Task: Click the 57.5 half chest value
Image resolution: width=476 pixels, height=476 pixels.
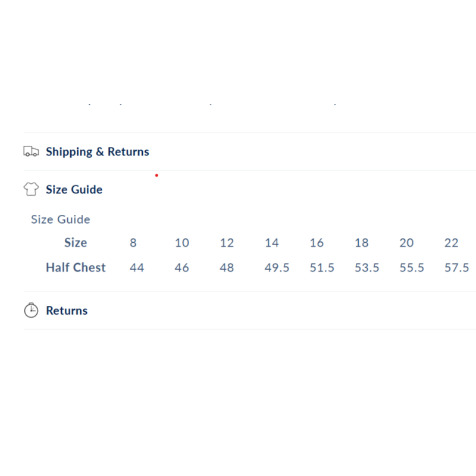Action: tap(457, 268)
